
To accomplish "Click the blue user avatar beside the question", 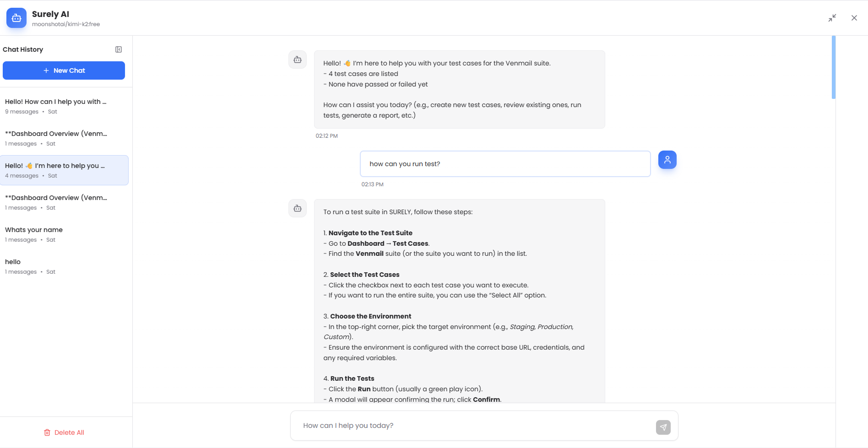I will click(x=667, y=160).
